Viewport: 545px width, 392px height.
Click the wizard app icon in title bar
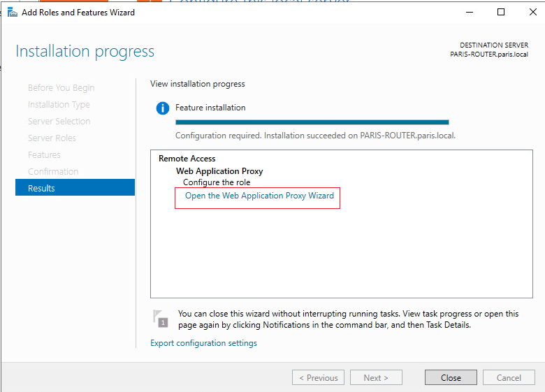[x=13, y=13]
